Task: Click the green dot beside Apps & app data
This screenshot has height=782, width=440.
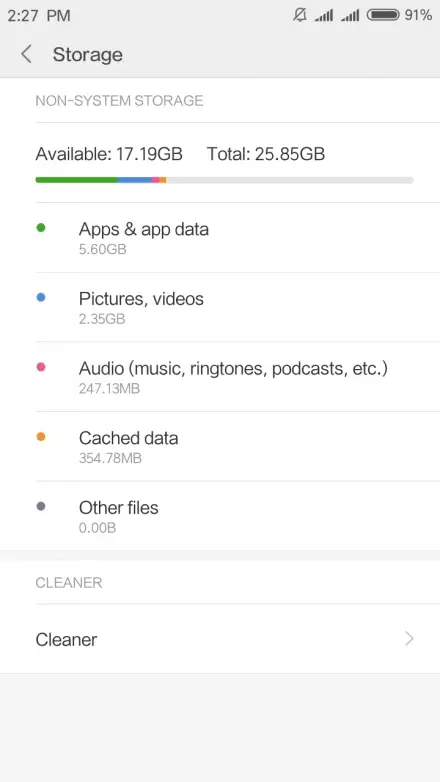Action: (x=41, y=228)
